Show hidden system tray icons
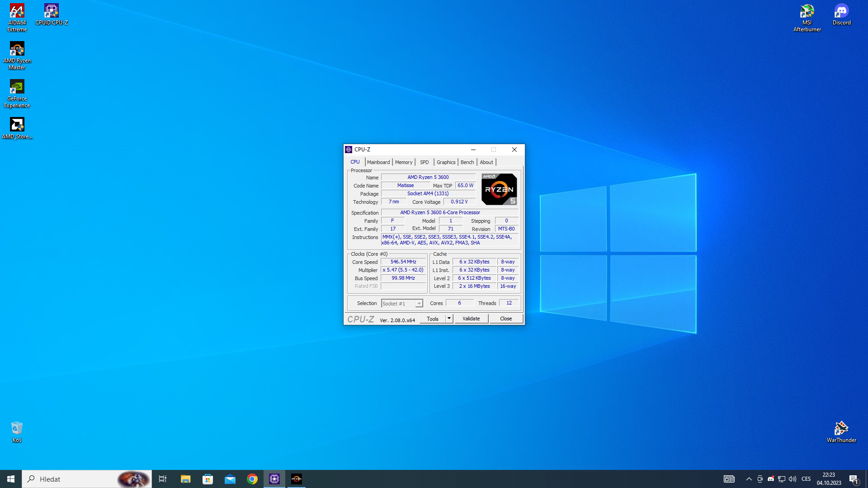This screenshot has height=488, width=868. click(x=749, y=479)
